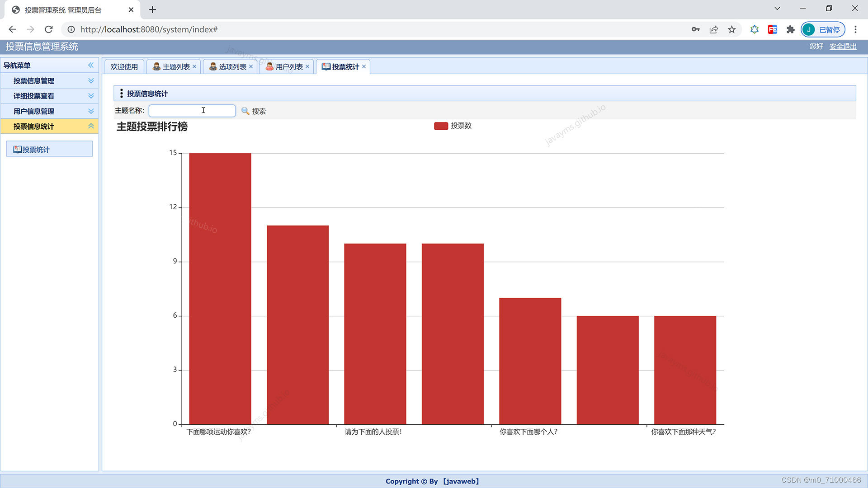This screenshot has width=868, height=488.
Task: Click the 主题投票排行榜 chart title
Action: pyautogui.click(x=152, y=127)
